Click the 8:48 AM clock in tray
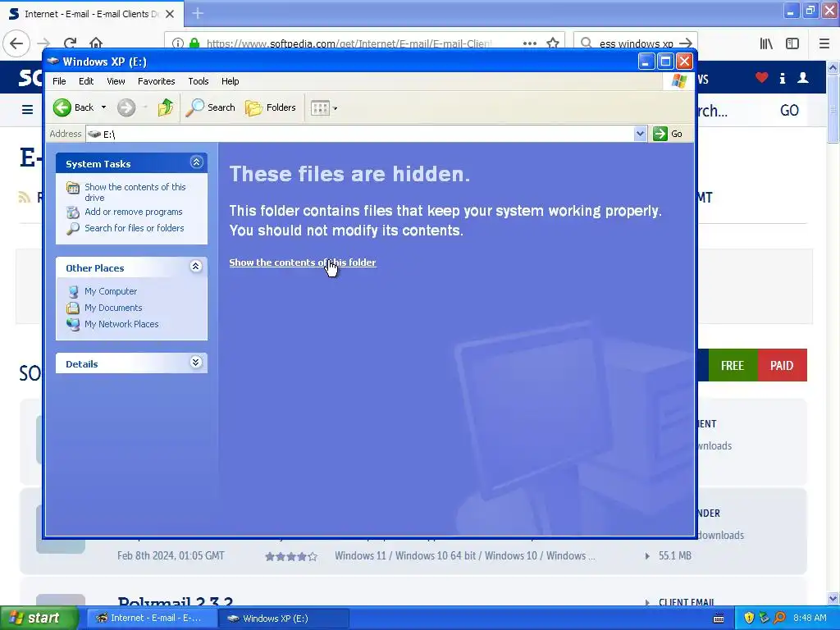The width and height of the screenshot is (840, 630). coord(810,619)
